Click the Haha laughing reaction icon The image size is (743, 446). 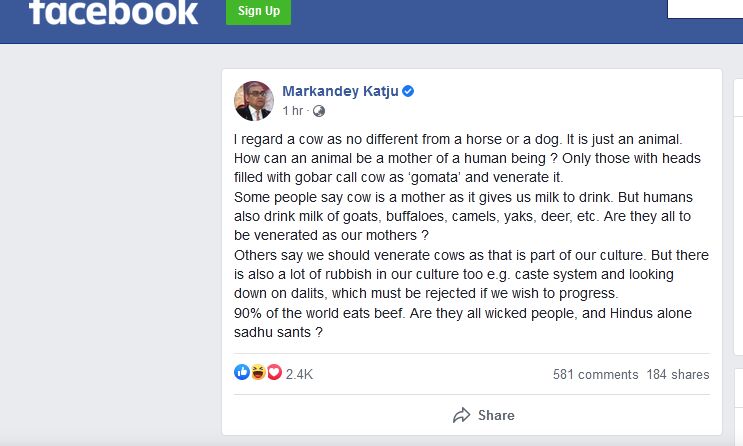258,373
